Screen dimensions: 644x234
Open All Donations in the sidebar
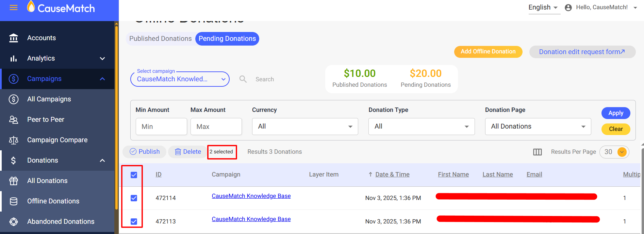tap(47, 181)
